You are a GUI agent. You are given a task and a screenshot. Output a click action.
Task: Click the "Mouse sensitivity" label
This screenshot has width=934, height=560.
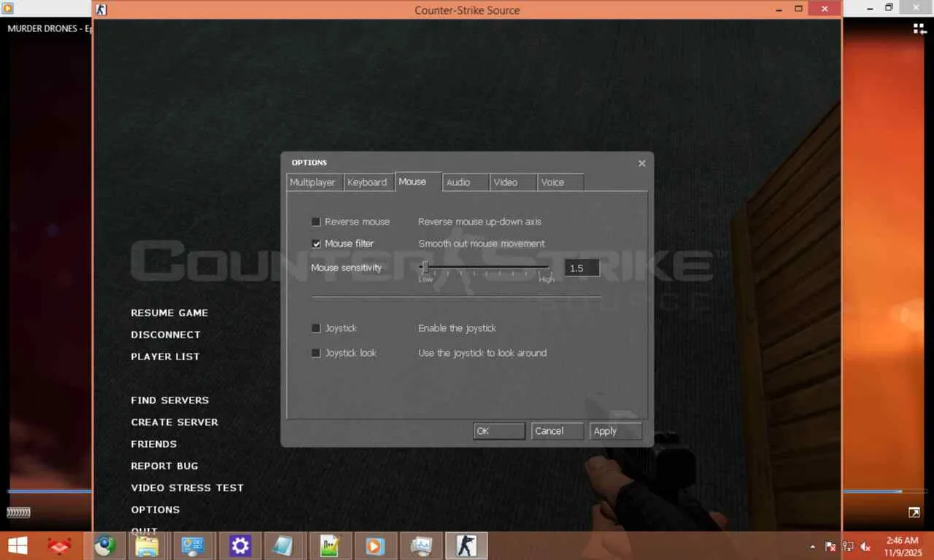(347, 268)
